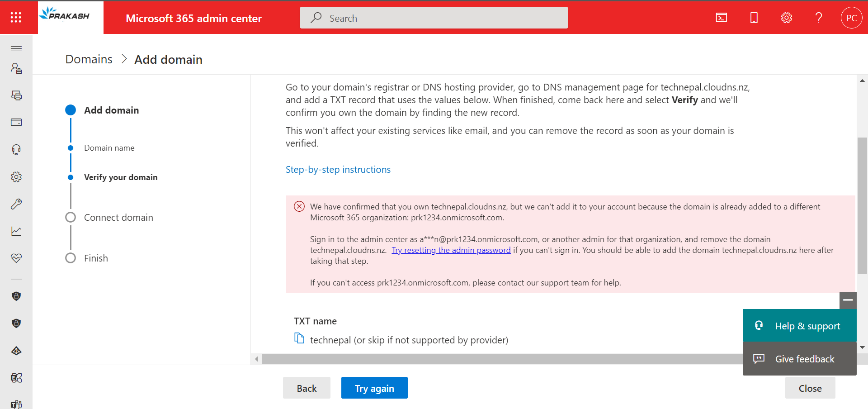
Task: Click vertical scrollbar up arrow
Action: [x=863, y=81]
